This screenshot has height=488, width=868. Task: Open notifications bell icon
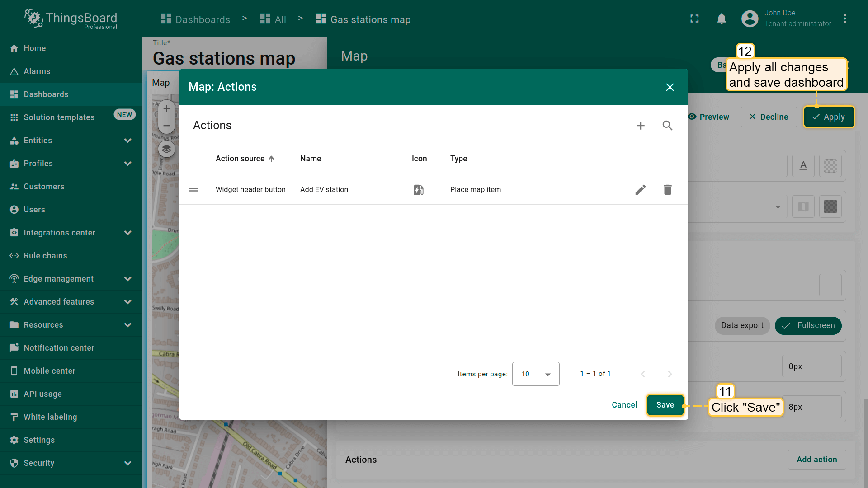722,19
